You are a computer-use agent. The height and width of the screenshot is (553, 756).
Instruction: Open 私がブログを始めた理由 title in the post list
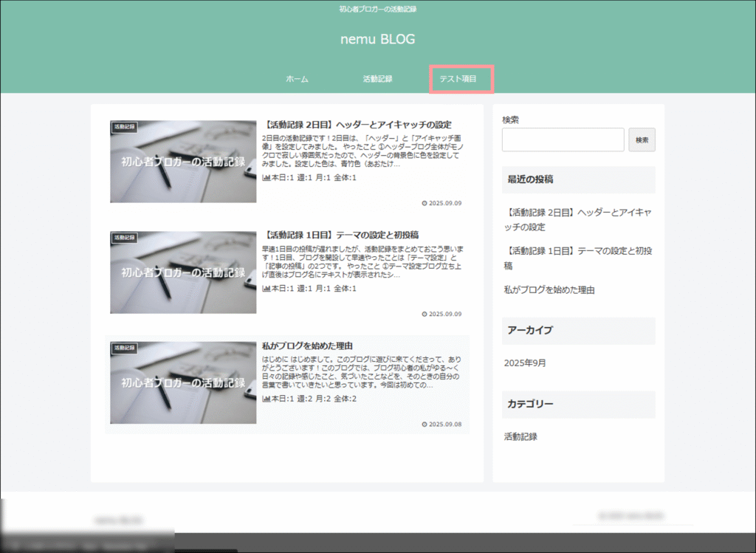point(307,346)
